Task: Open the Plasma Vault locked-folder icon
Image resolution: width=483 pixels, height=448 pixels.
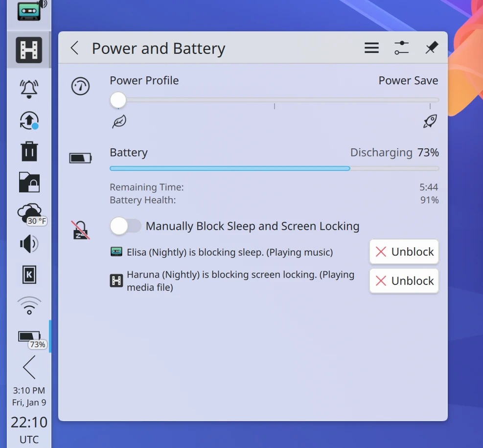Action: pos(29,182)
